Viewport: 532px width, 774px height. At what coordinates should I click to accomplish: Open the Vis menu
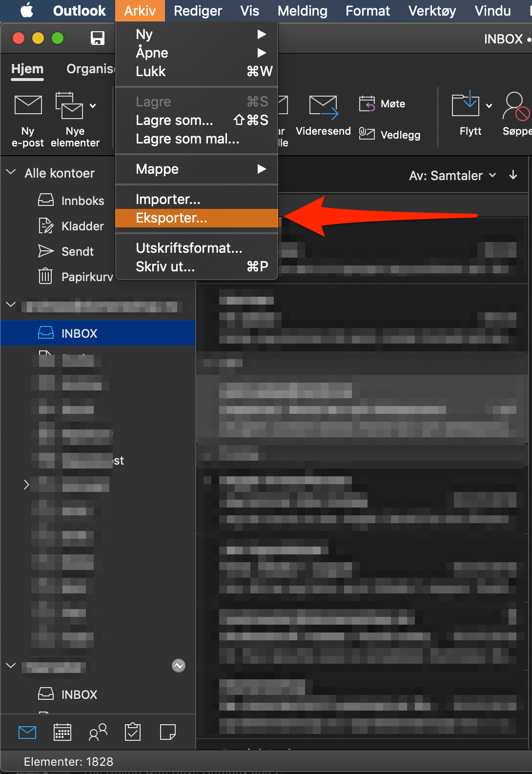249,11
